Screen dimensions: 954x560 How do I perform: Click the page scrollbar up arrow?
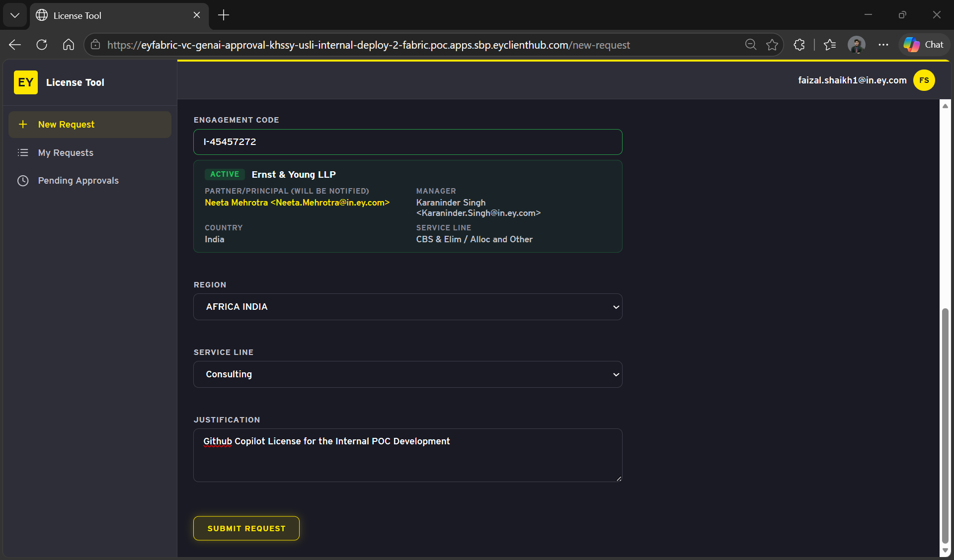click(945, 106)
